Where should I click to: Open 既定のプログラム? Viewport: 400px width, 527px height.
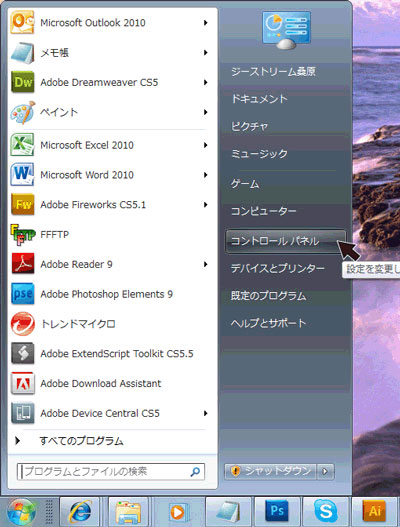[268, 295]
